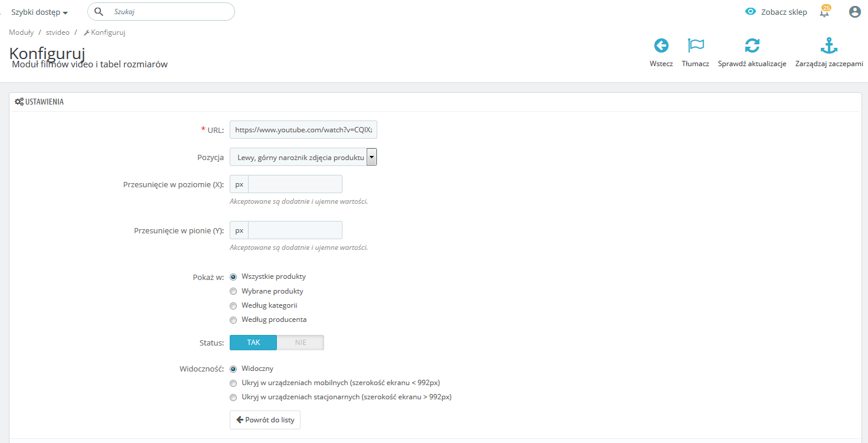Screen dimensions: 868x443
Task: Go to Moduły breadcrumb
Action: pyautogui.click(x=21, y=32)
